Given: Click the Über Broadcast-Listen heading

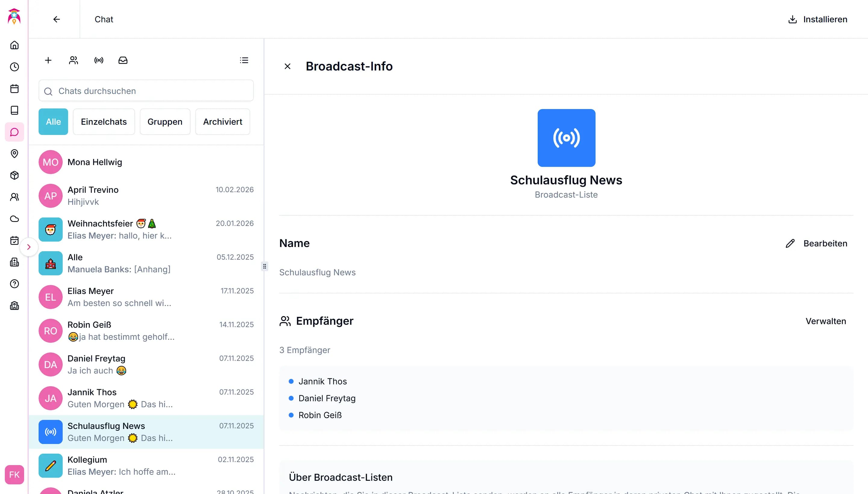Looking at the screenshot, I should (341, 477).
